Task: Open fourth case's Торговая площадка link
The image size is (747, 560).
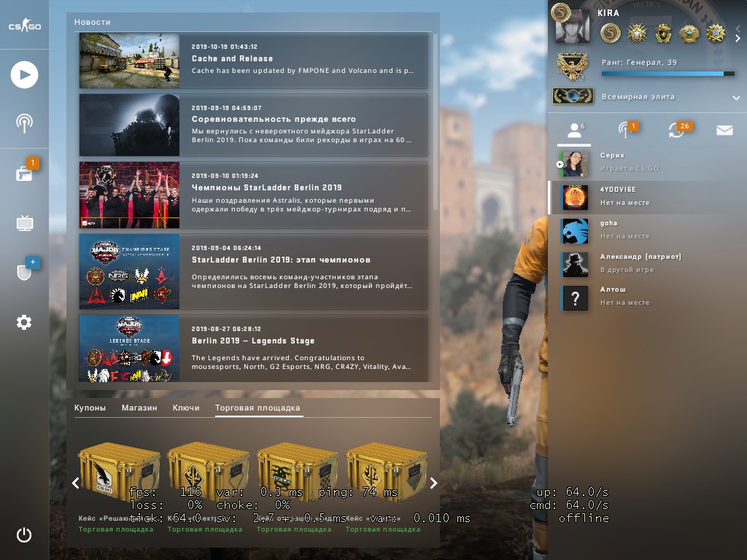Action: 383,529
